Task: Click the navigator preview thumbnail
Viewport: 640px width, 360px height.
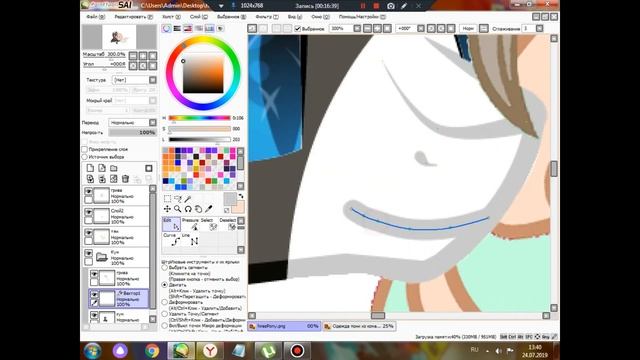Action: pyautogui.click(x=119, y=37)
